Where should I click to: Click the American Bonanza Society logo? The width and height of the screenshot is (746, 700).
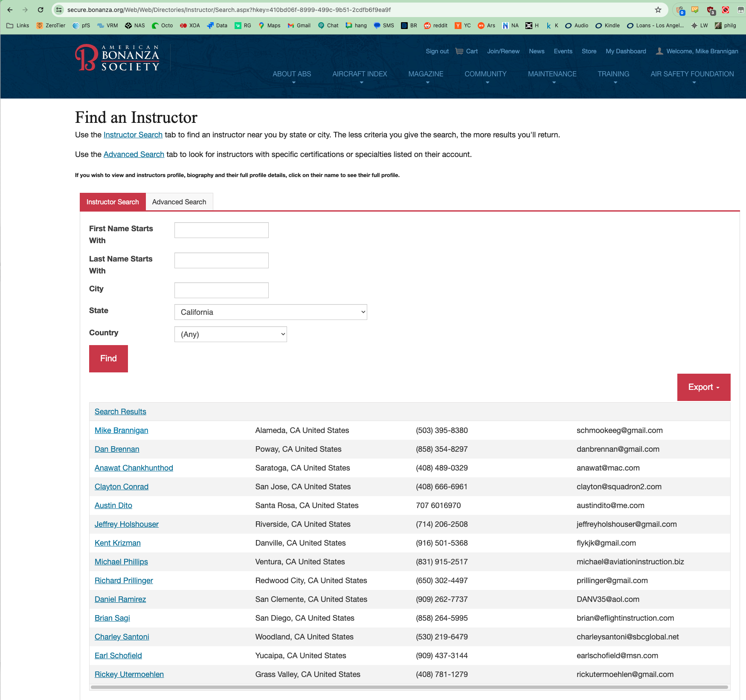tap(117, 58)
